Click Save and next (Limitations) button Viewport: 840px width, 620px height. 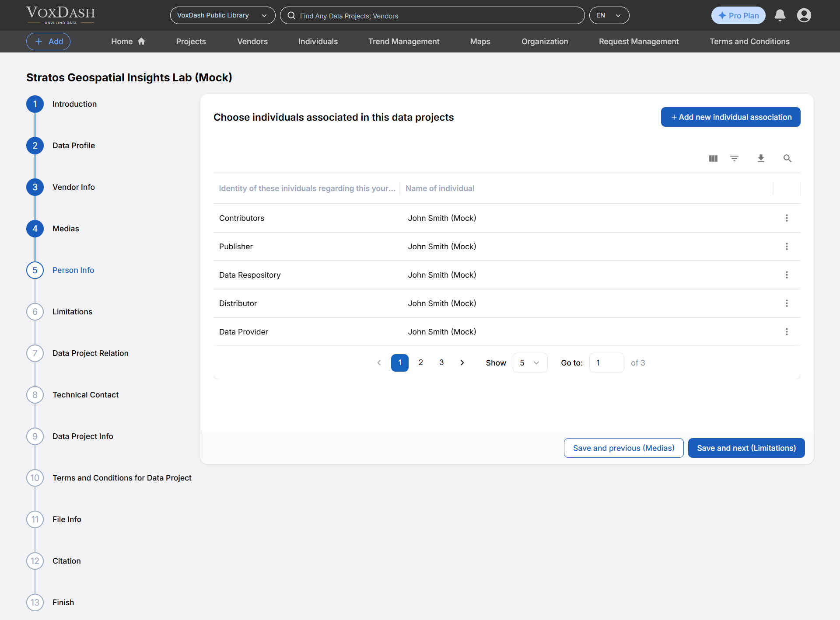[x=746, y=448]
